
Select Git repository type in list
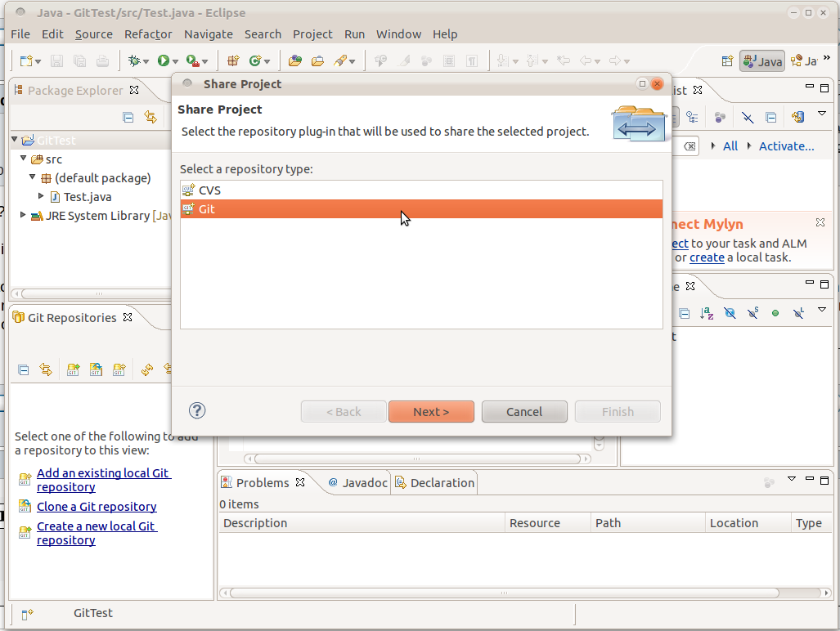(421, 208)
